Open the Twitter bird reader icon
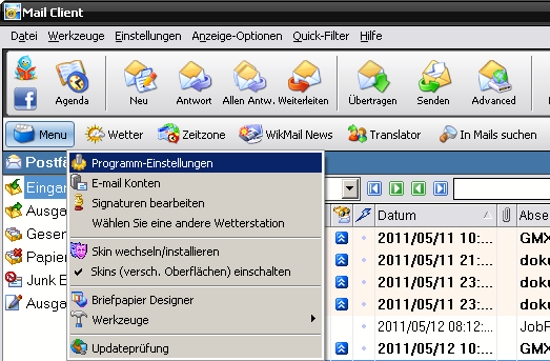 point(25,68)
